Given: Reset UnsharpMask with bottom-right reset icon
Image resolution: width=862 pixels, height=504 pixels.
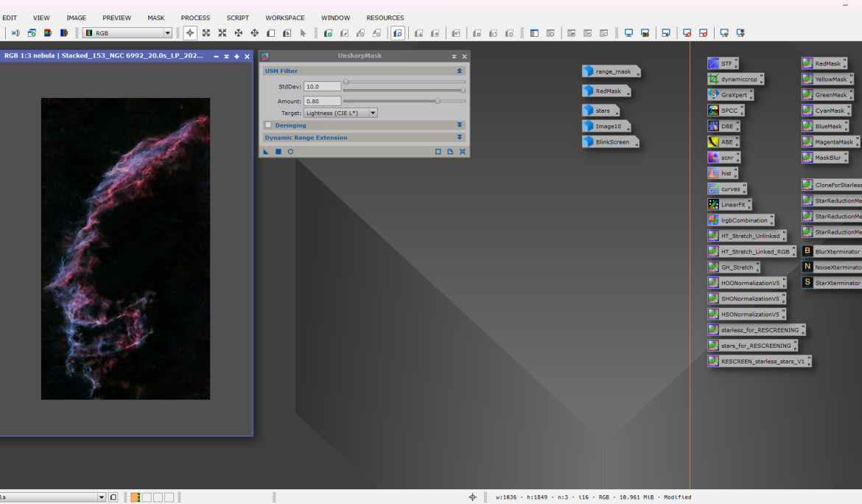Looking at the screenshot, I should click(x=463, y=152).
